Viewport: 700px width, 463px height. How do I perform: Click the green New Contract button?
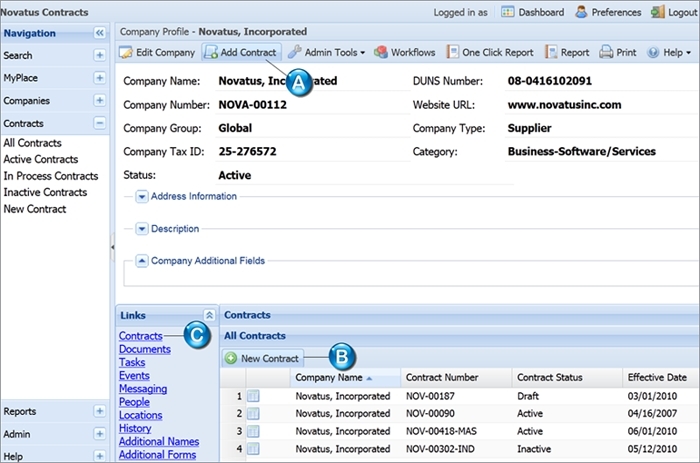262,358
